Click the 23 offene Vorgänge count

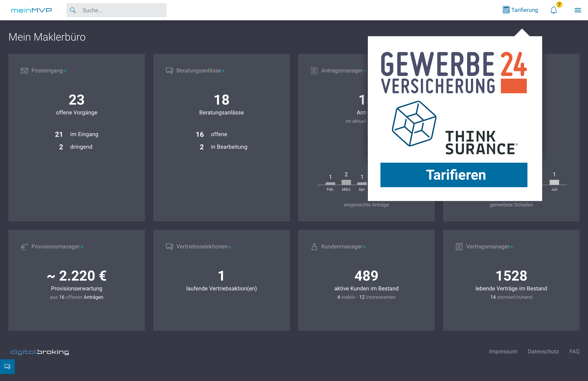tap(77, 100)
